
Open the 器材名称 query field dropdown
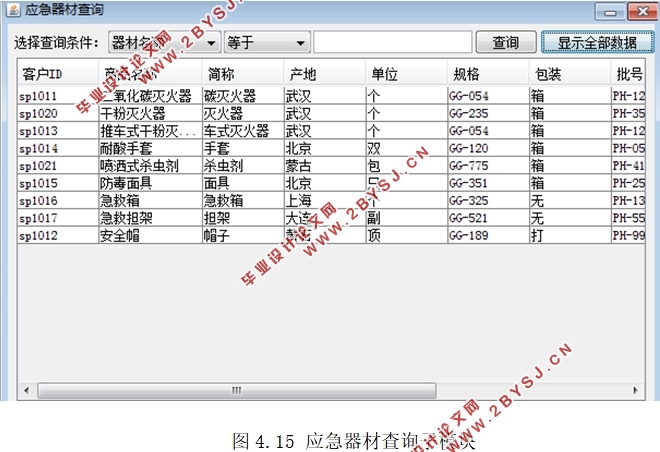165,42
